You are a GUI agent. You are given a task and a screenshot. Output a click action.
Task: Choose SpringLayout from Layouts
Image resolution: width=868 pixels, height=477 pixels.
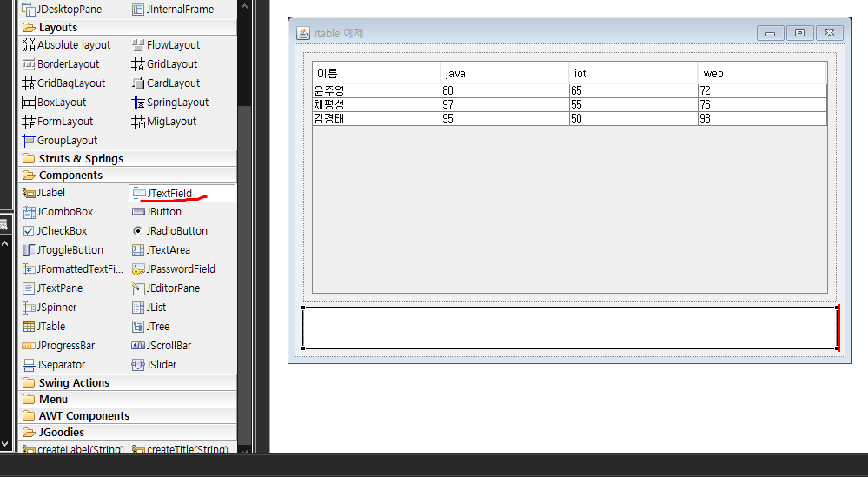pos(170,103)
